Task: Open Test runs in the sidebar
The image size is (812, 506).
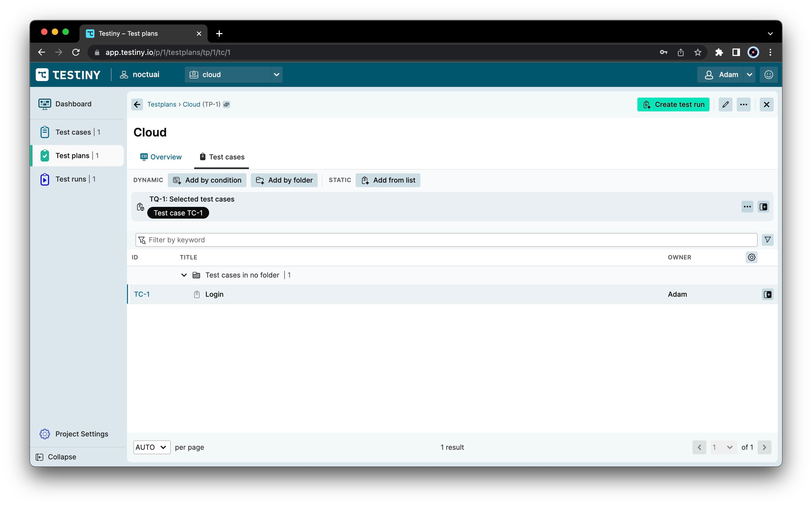Action: [71, 179]
